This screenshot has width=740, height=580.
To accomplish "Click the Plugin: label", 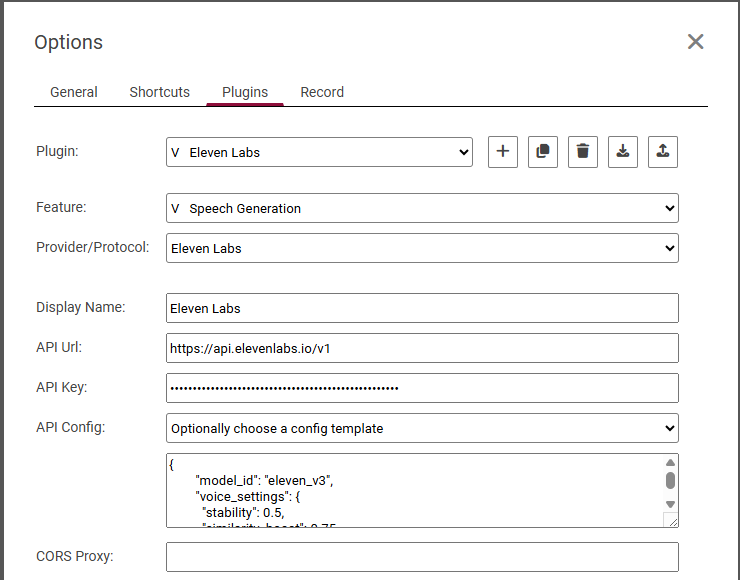I will pyautogui.click(x=57, y=151).
